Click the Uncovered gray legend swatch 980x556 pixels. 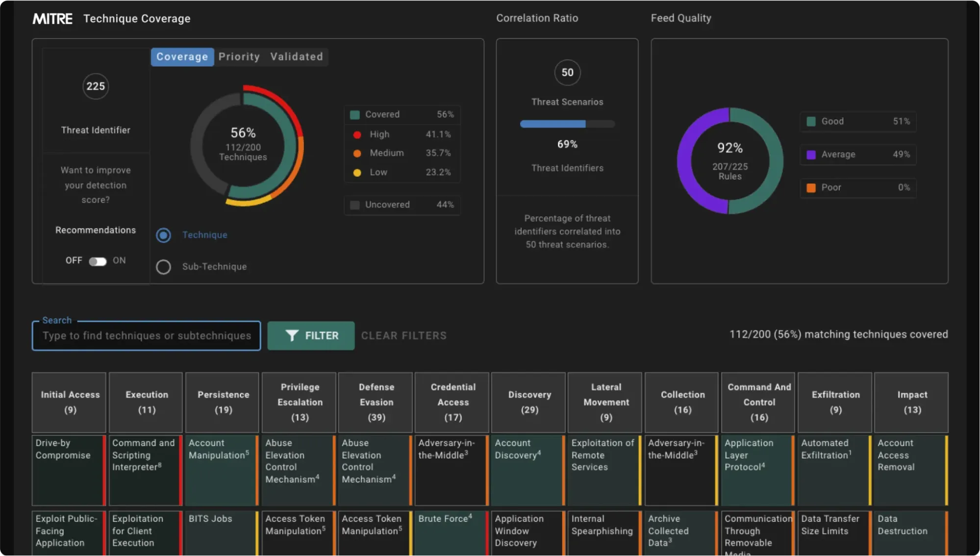point(355,205)
